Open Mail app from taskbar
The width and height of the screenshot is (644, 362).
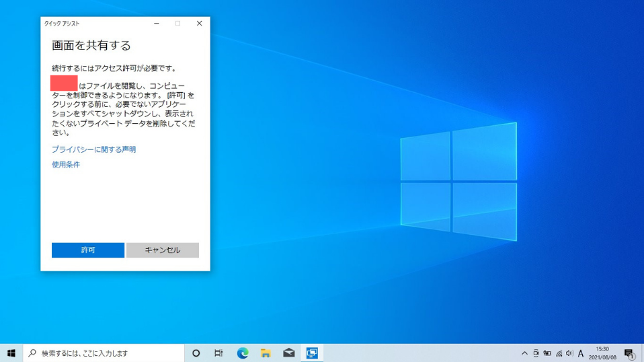[x=289, y=353]
